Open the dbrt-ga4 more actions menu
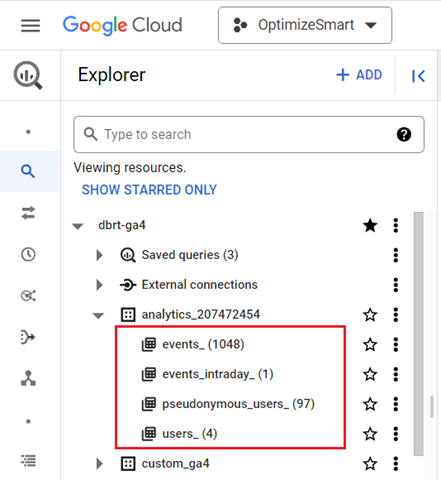Screen dimensions: 441x480 tap(396, 226)
